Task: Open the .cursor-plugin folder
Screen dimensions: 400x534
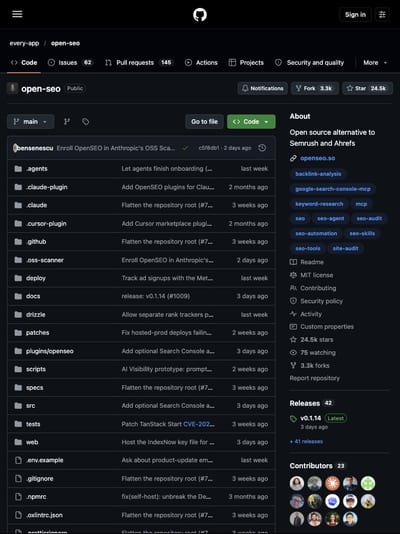Action: pyautogui.click(x=46, y=224)
